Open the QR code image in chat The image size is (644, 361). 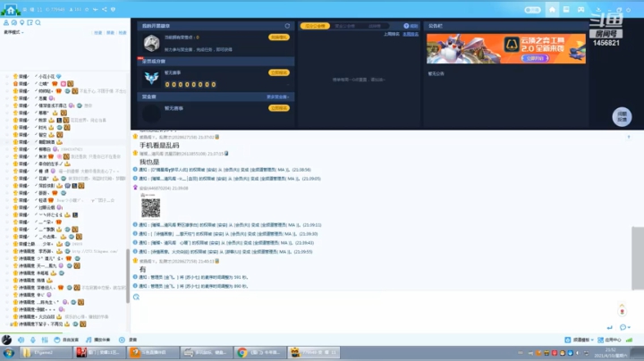(151, 208)
